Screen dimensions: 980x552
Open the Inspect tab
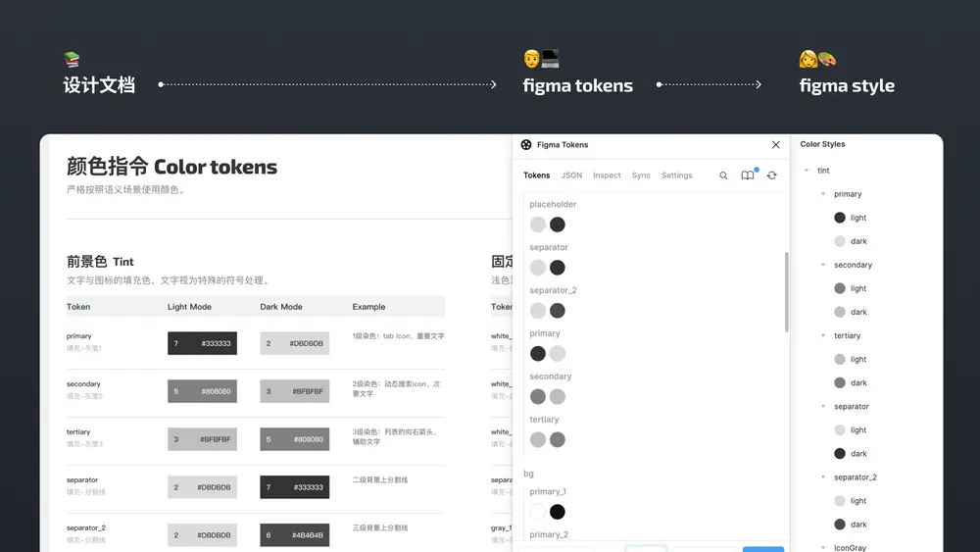coord(607,176)
